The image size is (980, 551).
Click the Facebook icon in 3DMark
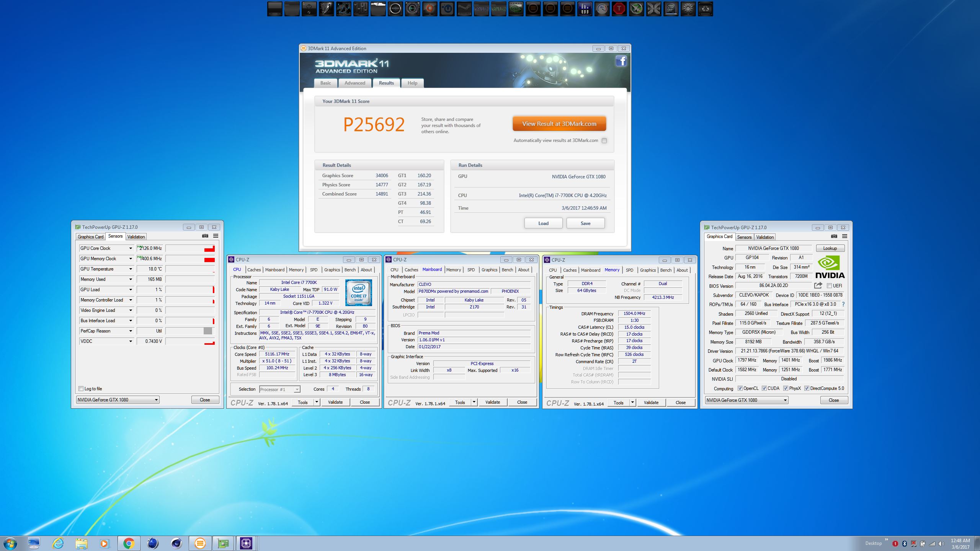click(621, 61)
